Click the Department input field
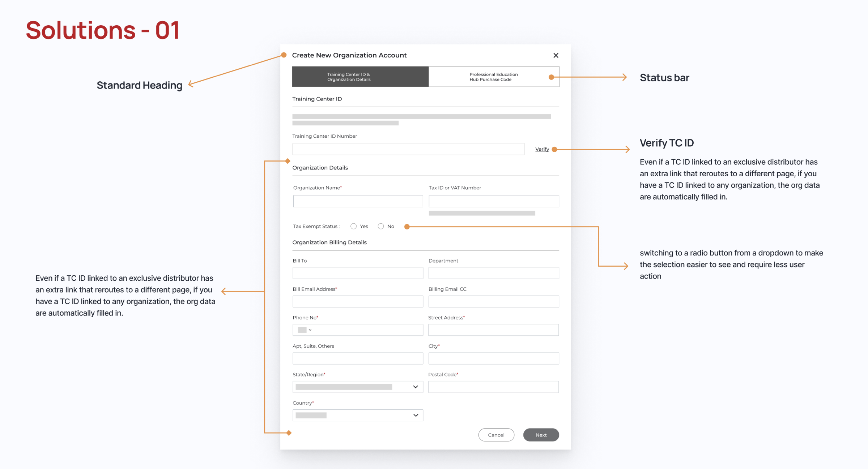 [x=494, y=273]
